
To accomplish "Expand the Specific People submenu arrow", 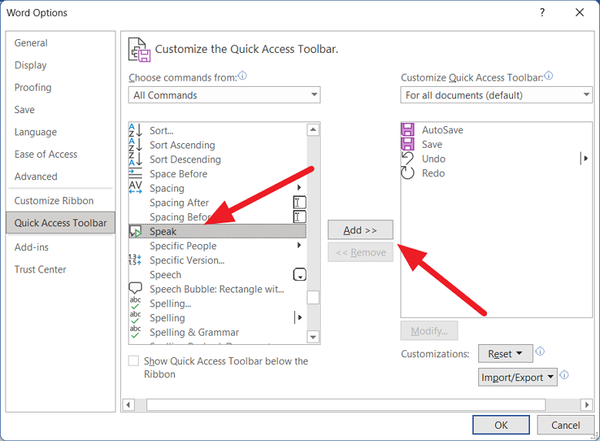I will 299,245.
